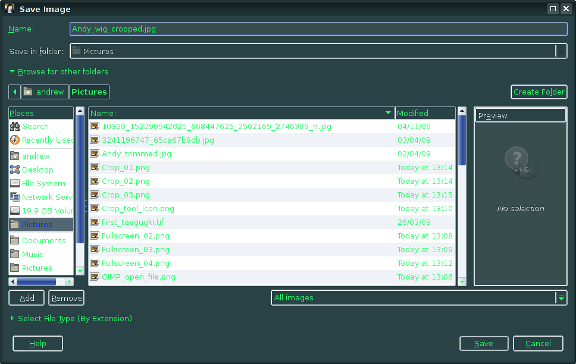Click 'Today at 13:12' modified time
The image size is (576, 364).
point(425,263)
